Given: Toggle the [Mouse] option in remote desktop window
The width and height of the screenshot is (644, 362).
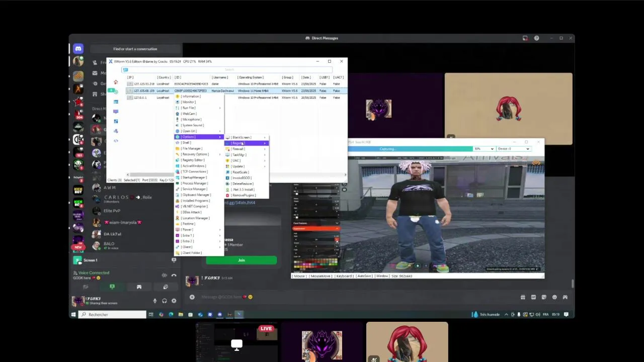Looking at the screenshot, I should pos(299,276).
